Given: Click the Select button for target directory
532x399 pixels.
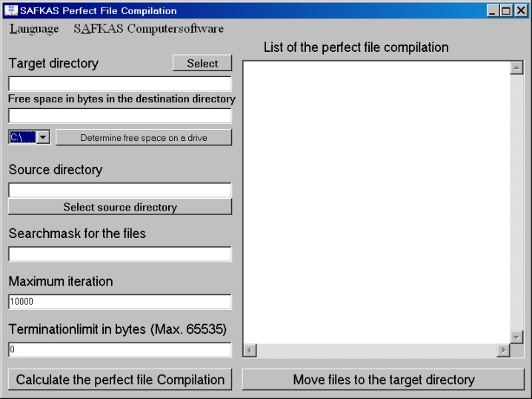Looking at the screenshot, I should tap(202, 63).
